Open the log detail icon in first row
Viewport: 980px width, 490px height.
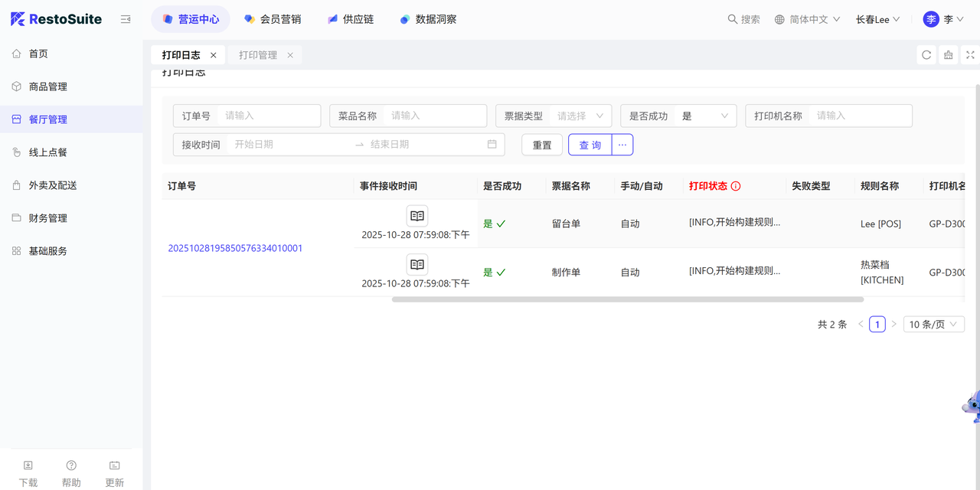coord(416,216)
